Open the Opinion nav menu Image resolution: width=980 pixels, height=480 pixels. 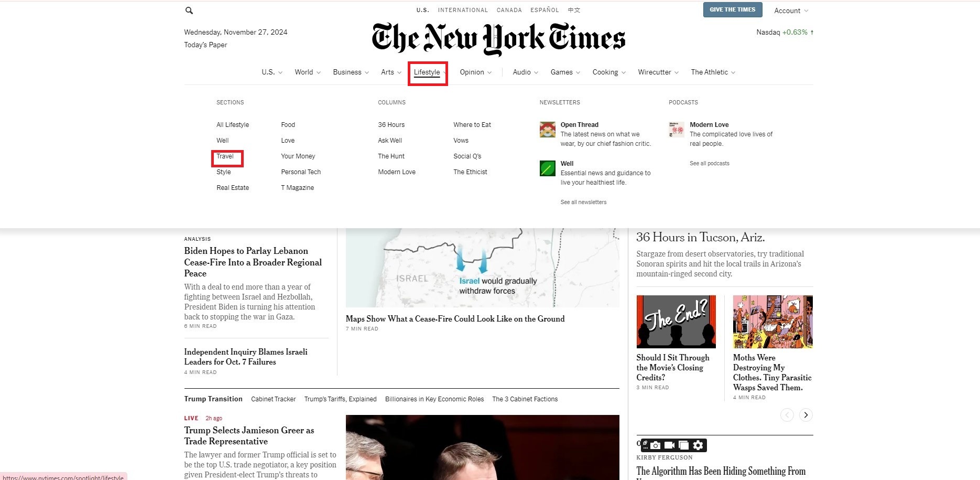(476, 72)
